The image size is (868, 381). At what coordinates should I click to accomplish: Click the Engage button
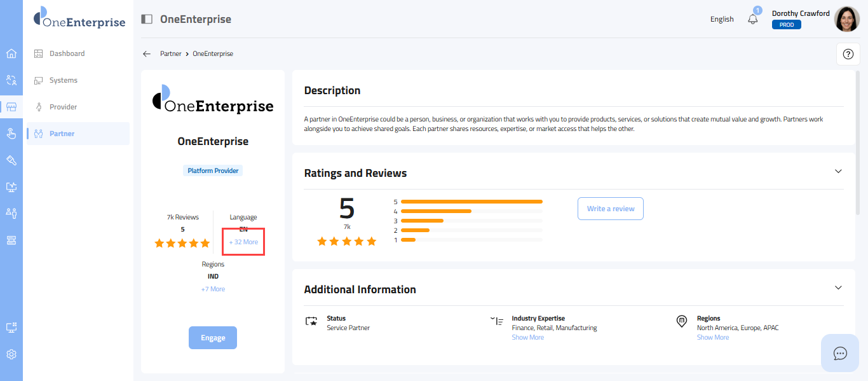[213, 338]
